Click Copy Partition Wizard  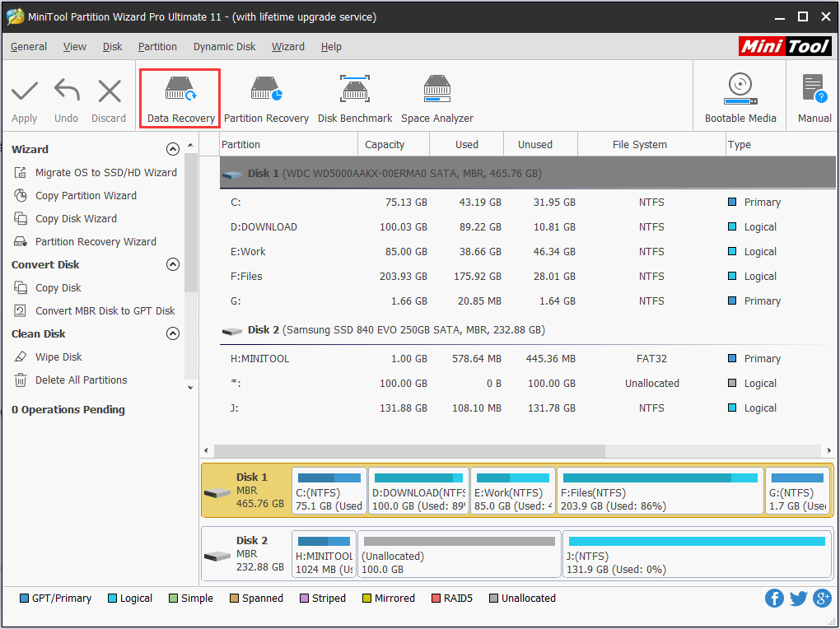[x=75, y=196]
